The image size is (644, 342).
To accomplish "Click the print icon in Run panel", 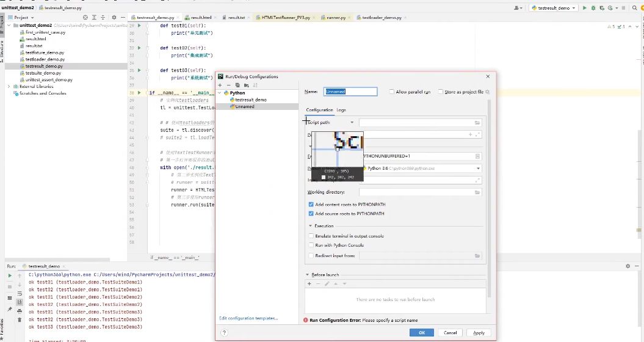I will (x=19, y=310).
